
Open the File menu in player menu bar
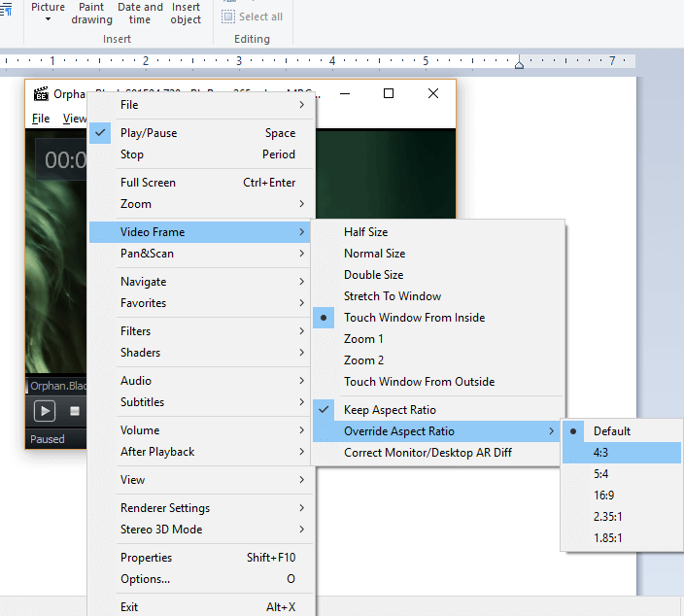(41, 119)
